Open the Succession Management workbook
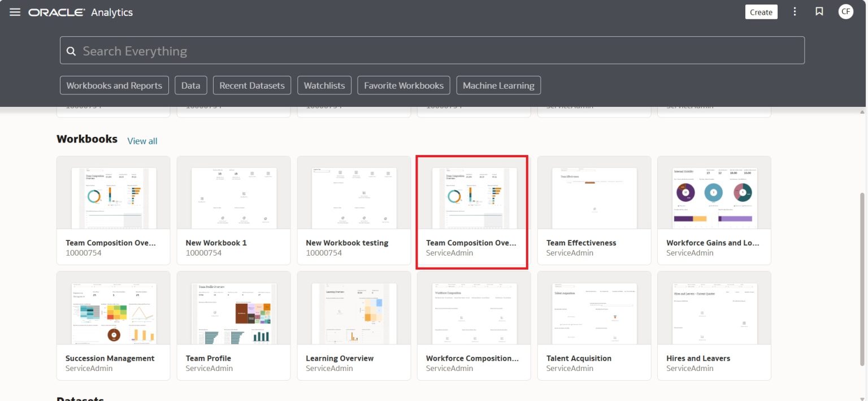Image resolution: width=868 pixels, height=401 pixels. click(113, 325)
